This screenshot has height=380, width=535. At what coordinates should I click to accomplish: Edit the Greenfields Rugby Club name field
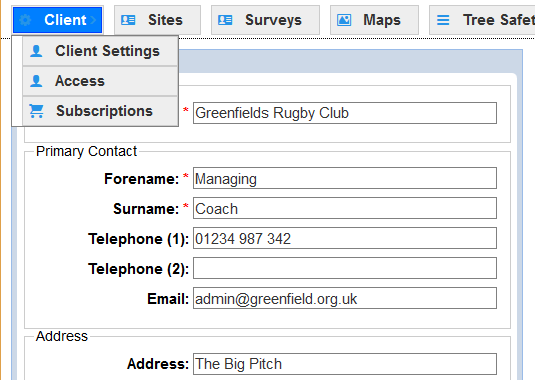(x=345, y=113)
